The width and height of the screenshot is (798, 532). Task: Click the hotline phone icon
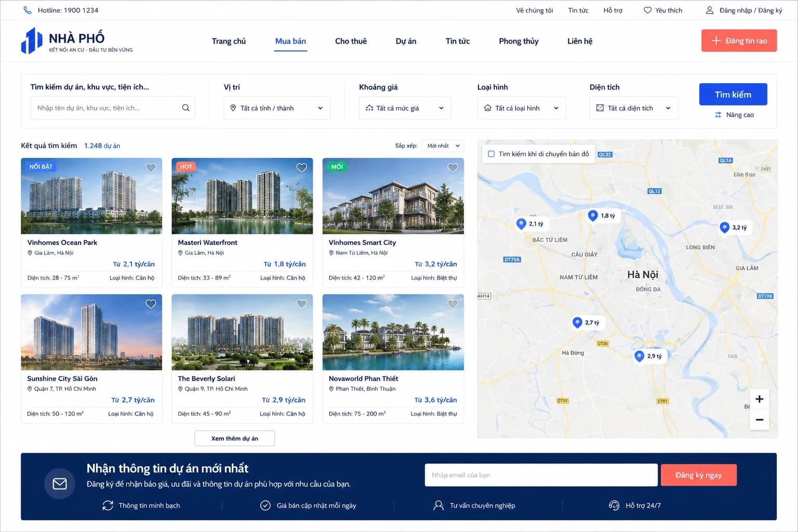28,10
